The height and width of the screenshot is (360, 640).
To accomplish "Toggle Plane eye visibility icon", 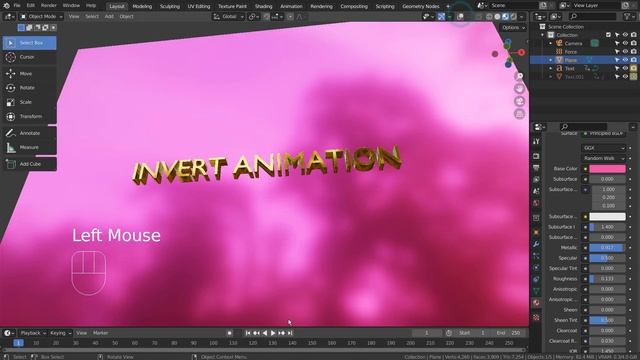I will 625,60.
